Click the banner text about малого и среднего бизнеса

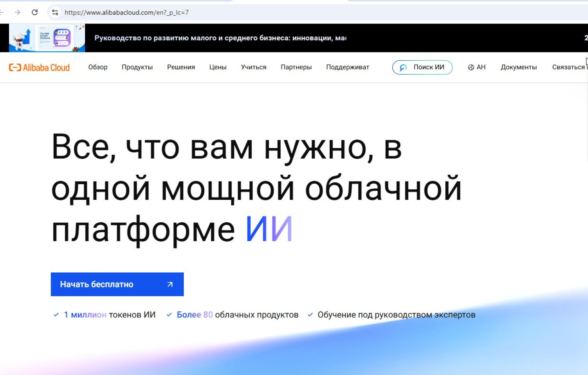220,38
